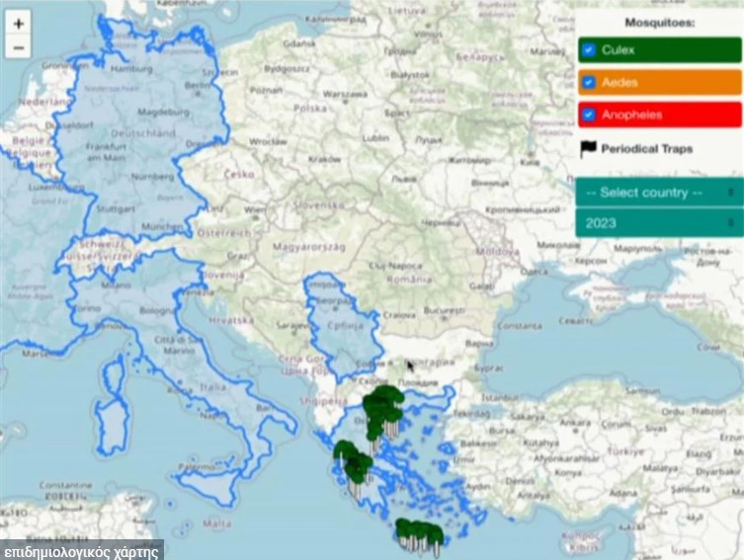The image size is (744, 560).
Task: Select the green marker cluster in western Greece
Action: [x=352, y=463]
